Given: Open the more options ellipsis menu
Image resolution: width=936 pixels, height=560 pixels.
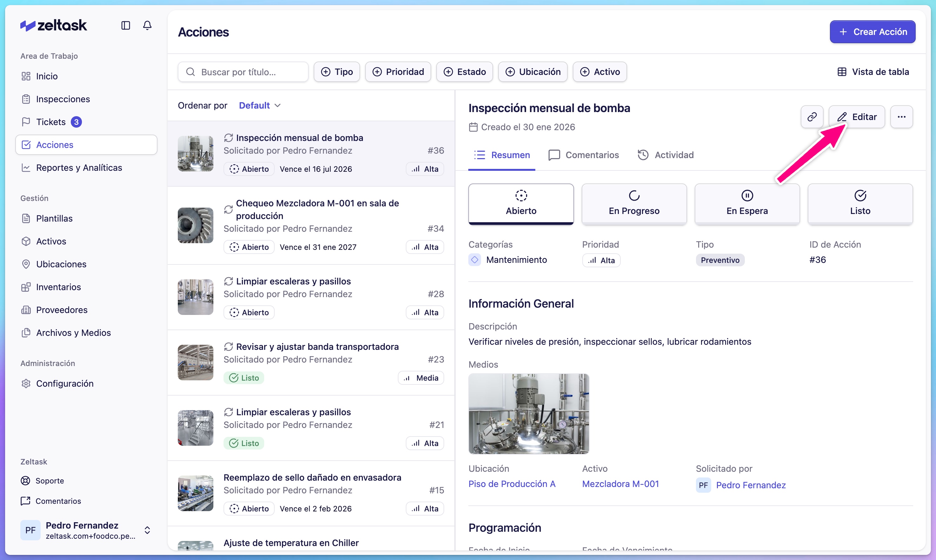Looking at the screenshot, I should tap(901, 117).
